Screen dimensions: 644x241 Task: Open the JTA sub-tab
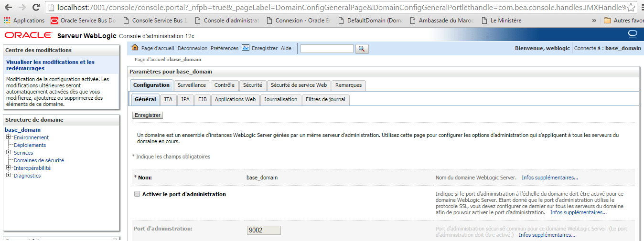click(x=168, y=99)
